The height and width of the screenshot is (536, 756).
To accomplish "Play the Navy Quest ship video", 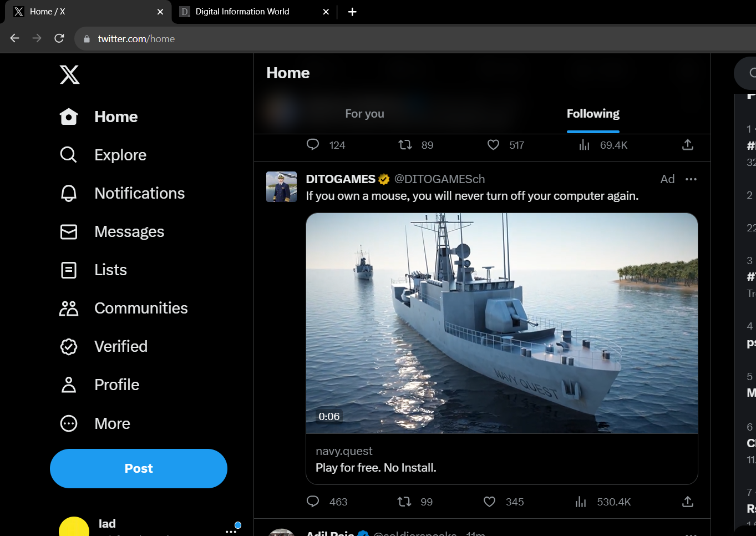I will pyautogui.click(x=502, y=323).
